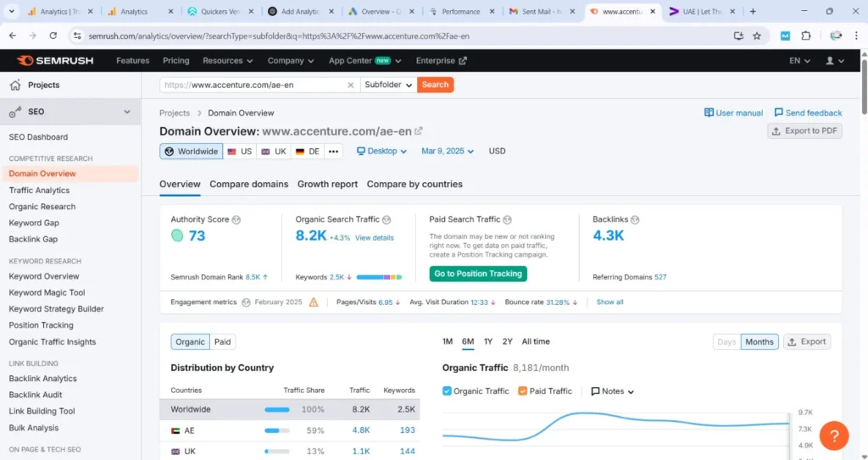Uncheck the Paid Traffic checkbox

522,391
